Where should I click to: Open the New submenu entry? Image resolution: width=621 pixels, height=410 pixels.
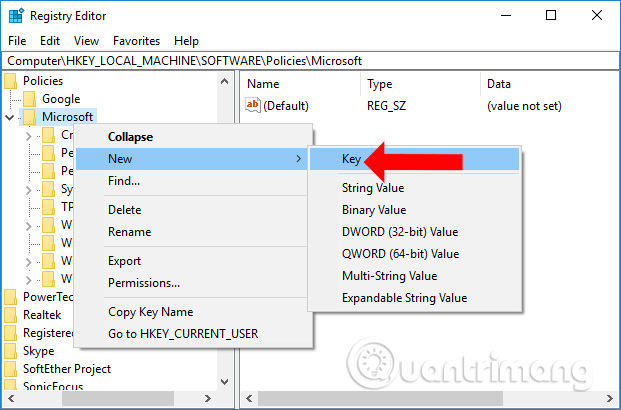(192, 159)
